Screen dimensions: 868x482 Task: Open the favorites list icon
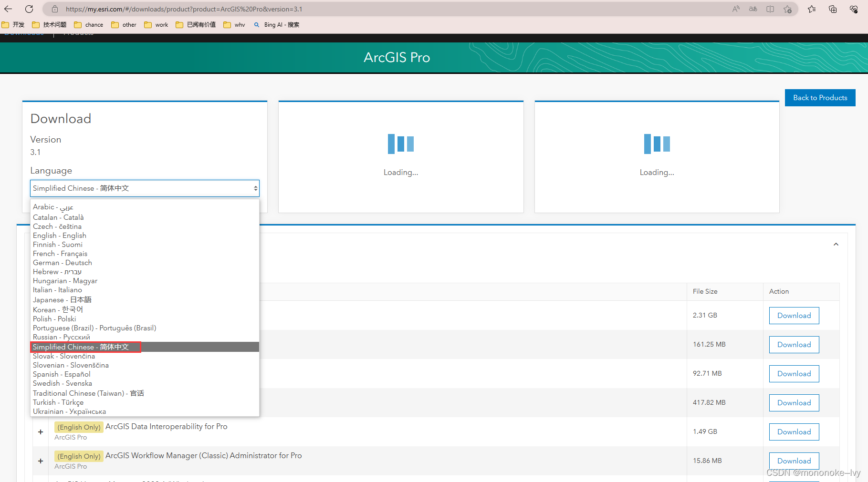click(812, 9)
